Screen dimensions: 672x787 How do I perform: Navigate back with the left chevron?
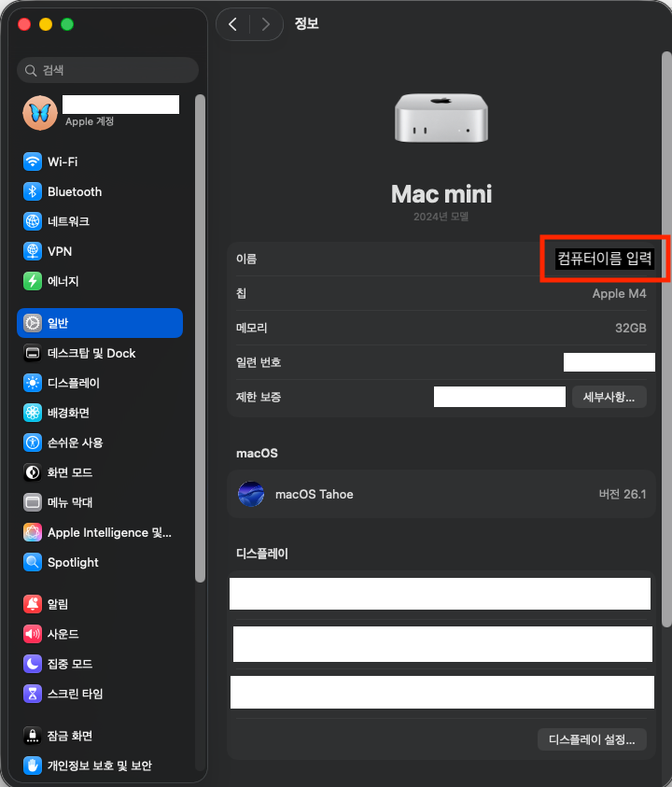pos(232,24)
